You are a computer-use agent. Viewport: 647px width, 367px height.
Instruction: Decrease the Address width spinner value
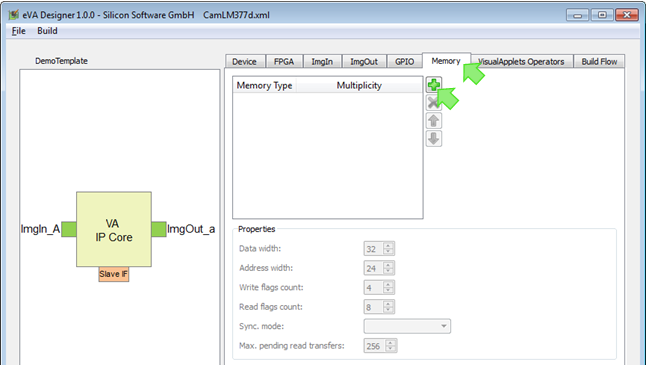click(388, 272)
